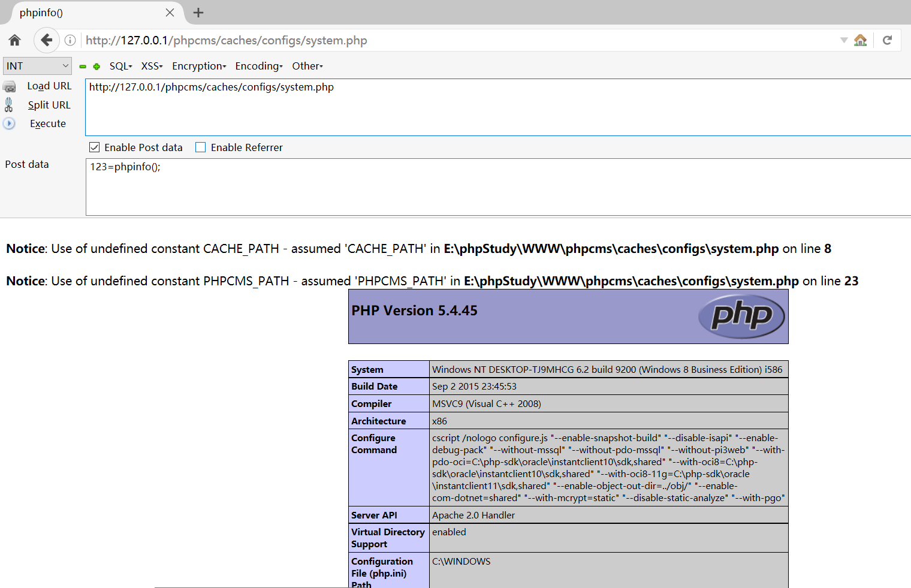The height and width of the screenshot is (588, 911).
Task: Click the green plus HackBar icon
Action: pos(96,67)
